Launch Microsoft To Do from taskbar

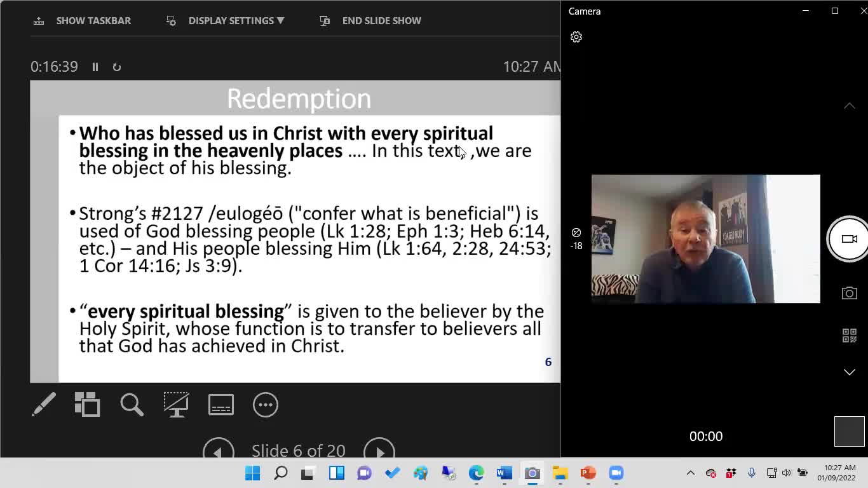coord(392,473)
